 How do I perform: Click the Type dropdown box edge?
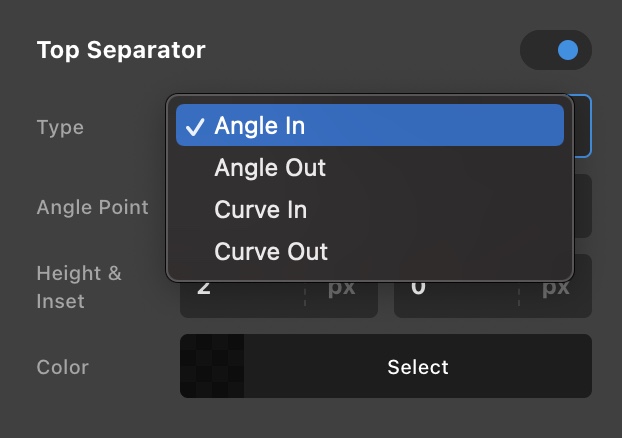pos(583,126)
